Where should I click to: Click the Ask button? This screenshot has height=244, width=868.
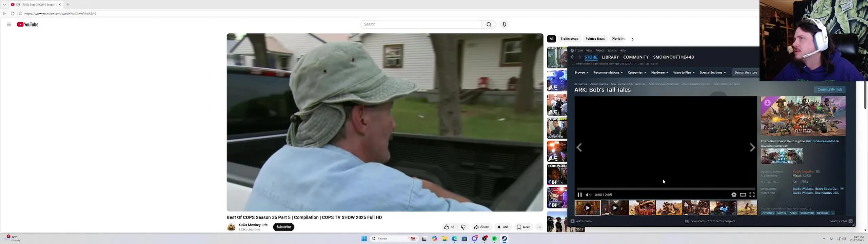click(x=503, y=227)
